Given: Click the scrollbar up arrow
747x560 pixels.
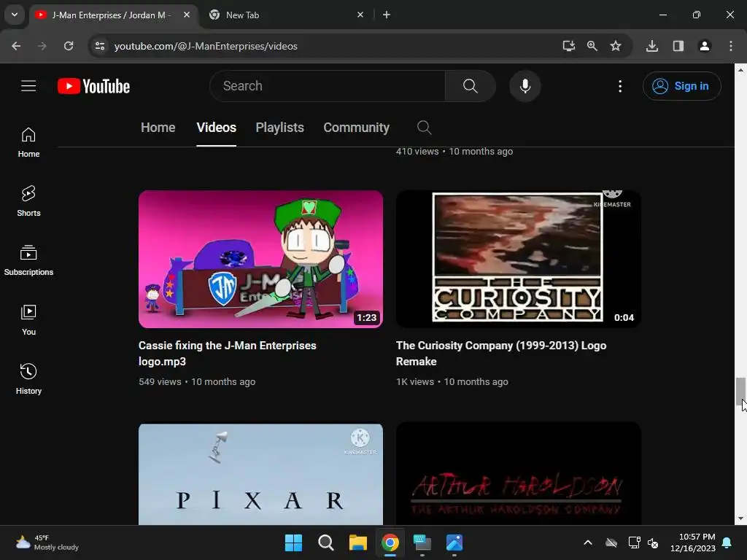Looking at the screenshot, I should (x=740, y=69).
